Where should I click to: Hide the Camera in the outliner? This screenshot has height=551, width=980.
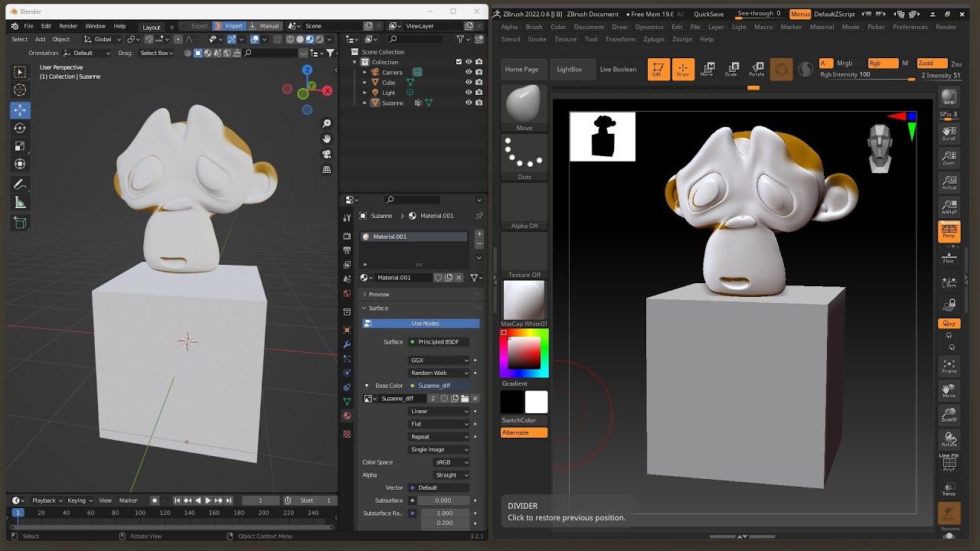point(469,72)
